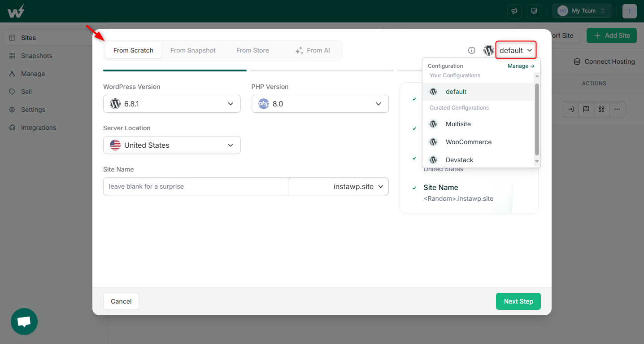Click Connect Hosting
Viewport: 644px width, 344px height.
(605, 62)
